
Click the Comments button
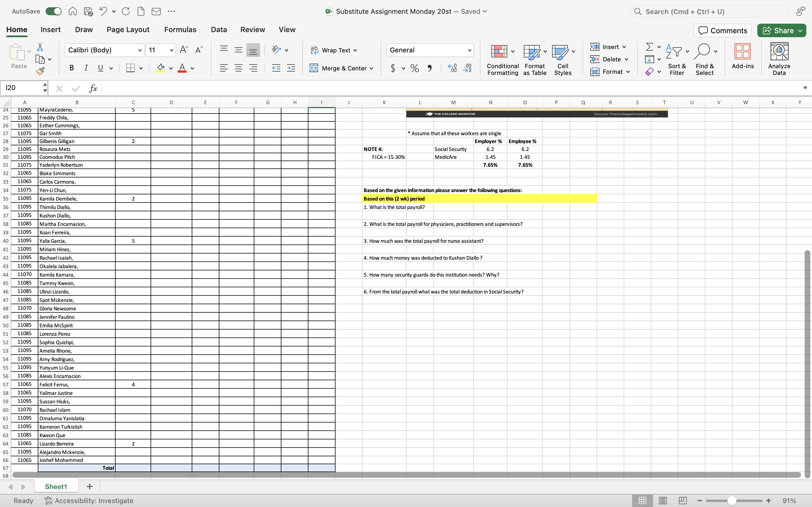(x=723, y=30)
